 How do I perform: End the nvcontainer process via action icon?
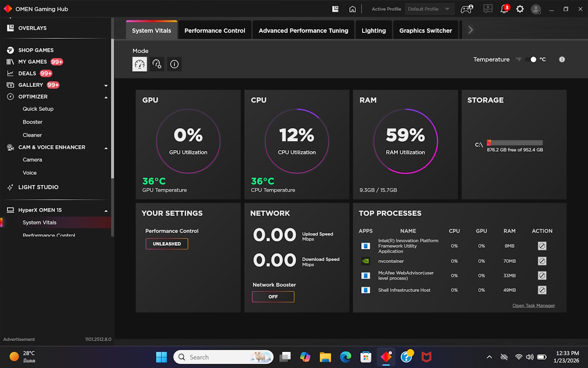tap(542, 261)
